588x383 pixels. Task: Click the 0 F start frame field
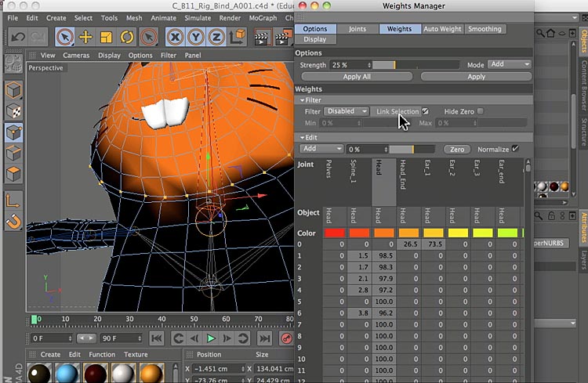[51, 338]
